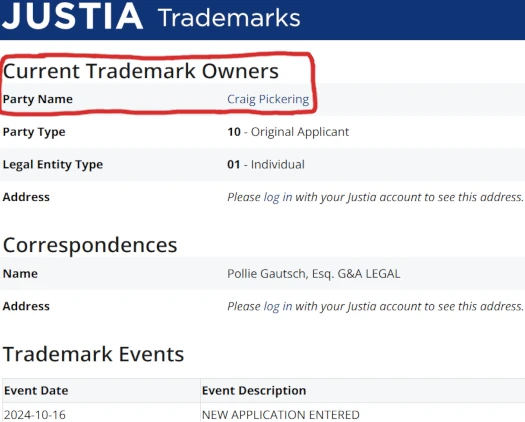
Task: Click the Name label under Correspondences
Action: click(20, 274)
